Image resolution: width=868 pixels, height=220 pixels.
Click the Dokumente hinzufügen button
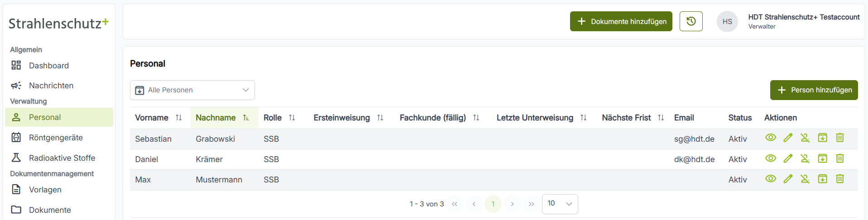click(x=621, y=21)
